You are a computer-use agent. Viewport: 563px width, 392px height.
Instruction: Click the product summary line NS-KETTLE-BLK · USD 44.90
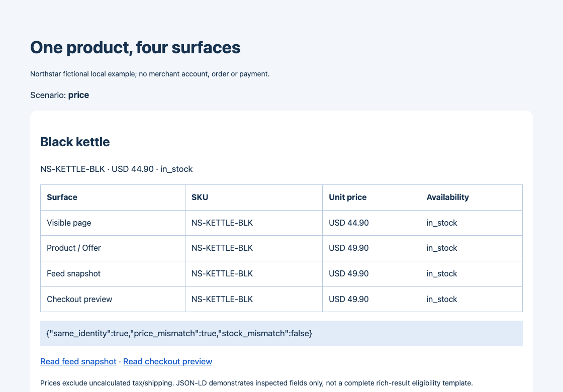[x=116, y=169]
